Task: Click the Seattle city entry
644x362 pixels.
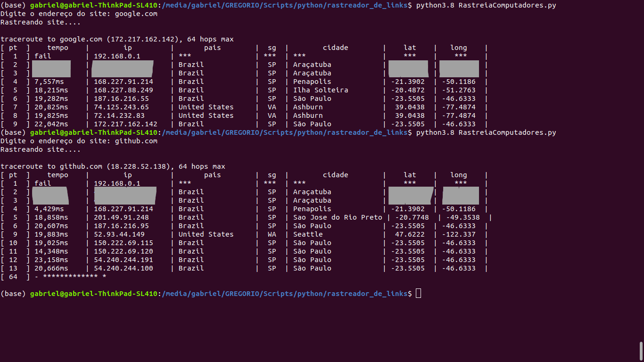Action: (x=308, y=234)
